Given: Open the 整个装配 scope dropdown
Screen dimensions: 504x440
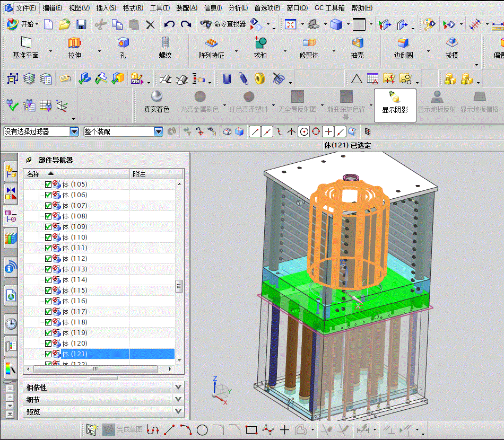Looking at the screenshot, I should pos(158,131).
